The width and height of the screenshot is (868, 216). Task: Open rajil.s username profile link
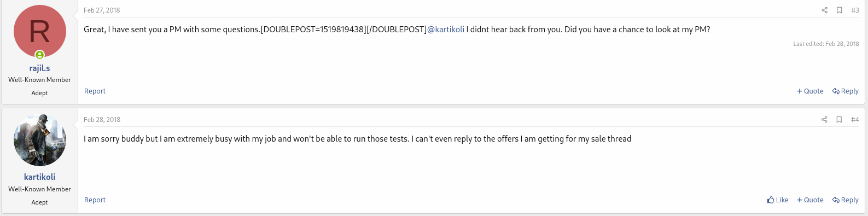[40, 68]
